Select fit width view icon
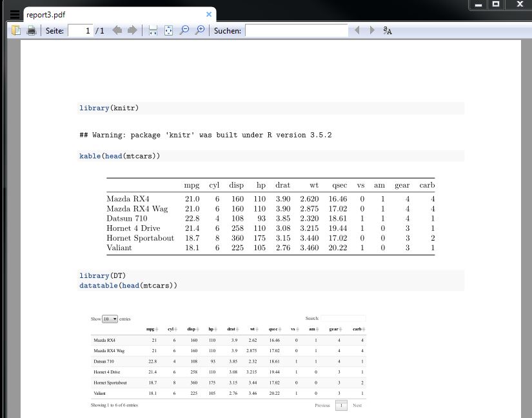This screenshot has width=532, height=418. [153, 30]
